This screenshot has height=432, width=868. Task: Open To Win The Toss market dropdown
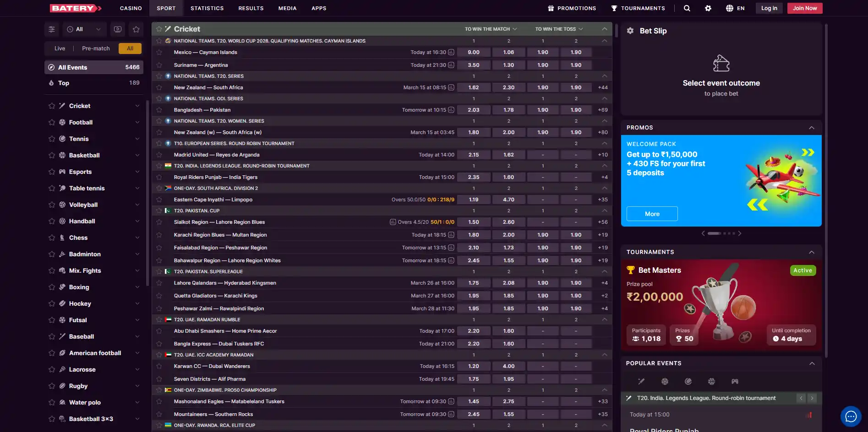click(x=559, y=29)
